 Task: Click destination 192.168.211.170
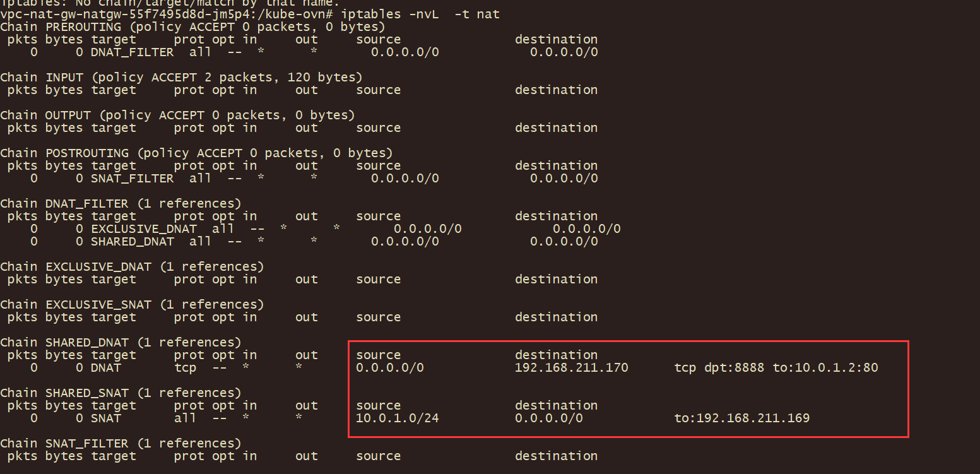[x=572, y=367]
